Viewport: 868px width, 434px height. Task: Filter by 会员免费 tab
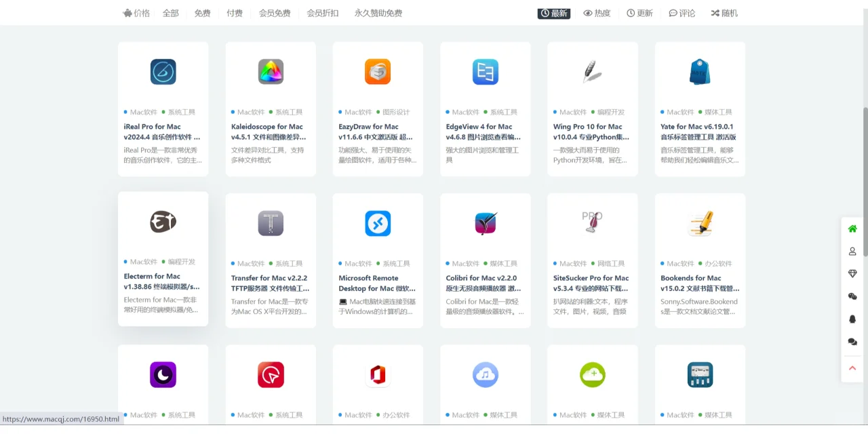click(275, 13)
